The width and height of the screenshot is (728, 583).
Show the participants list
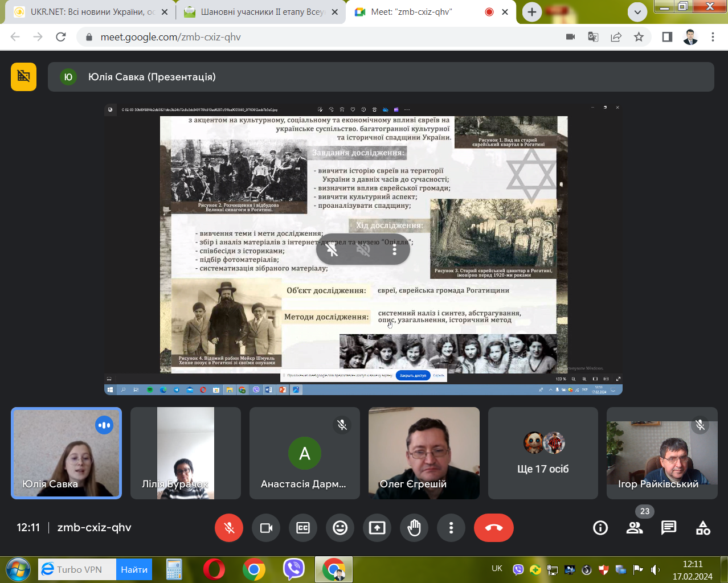(x=635, y=528)
